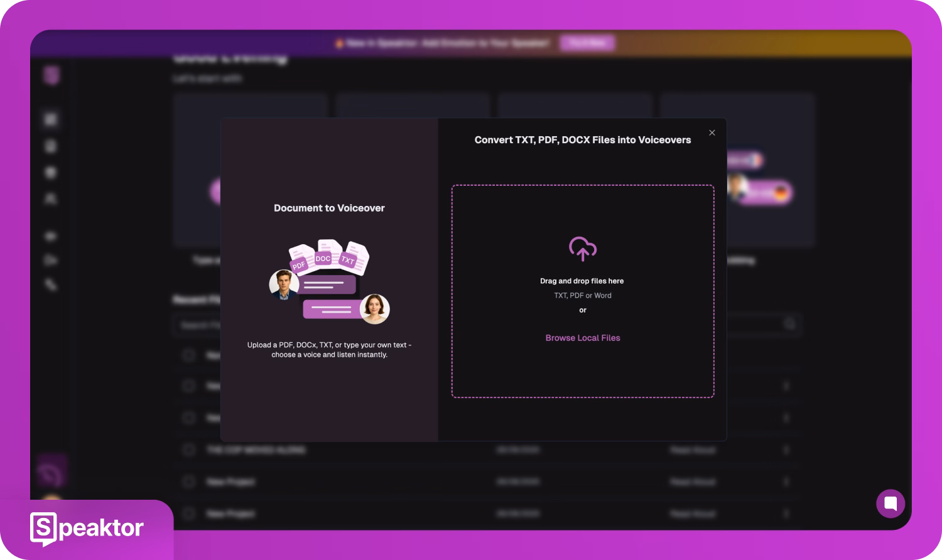Open three-dot menu on last file row

pyautogui.click(x=786, y=514)
